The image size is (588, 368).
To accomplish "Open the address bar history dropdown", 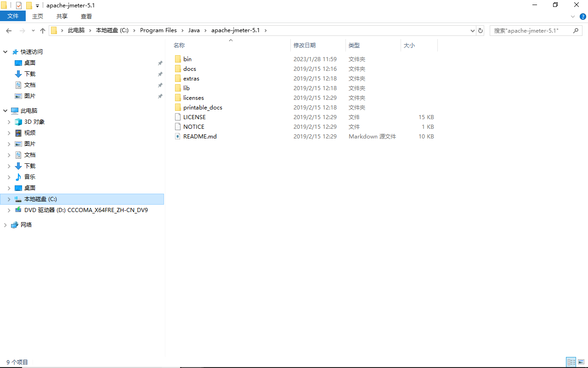I will pos(473,31).
